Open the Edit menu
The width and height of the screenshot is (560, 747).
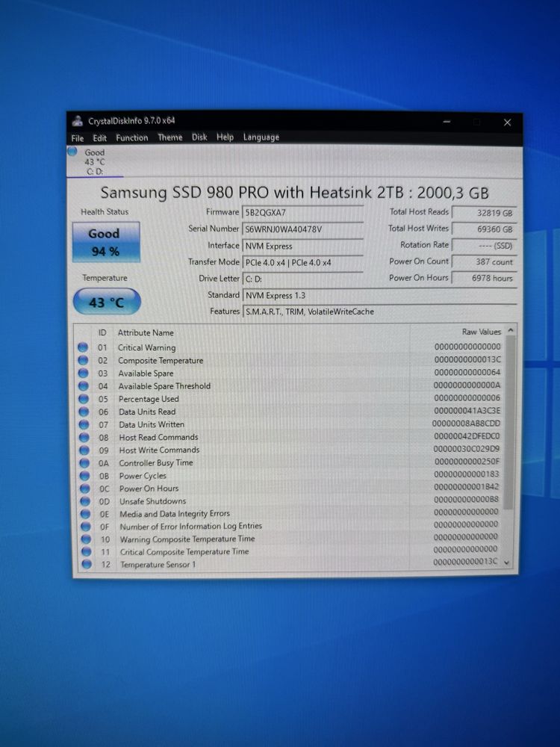[99, 138]
